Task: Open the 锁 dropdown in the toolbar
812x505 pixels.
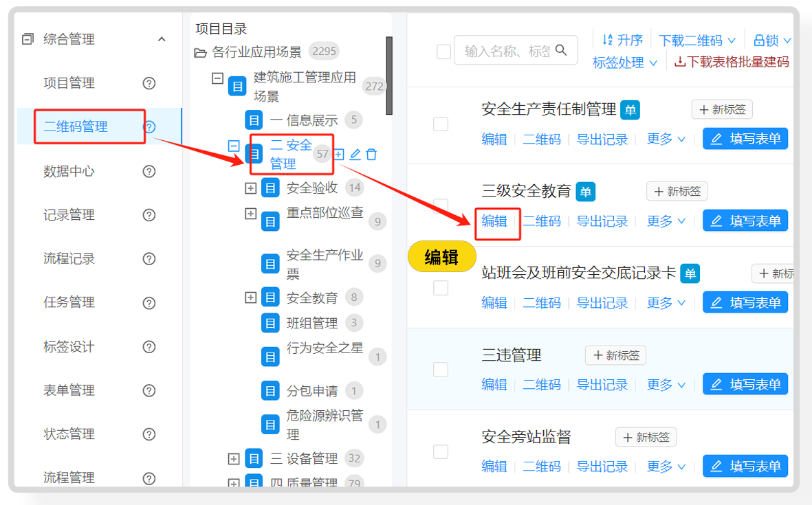Action: pos(771,41)
